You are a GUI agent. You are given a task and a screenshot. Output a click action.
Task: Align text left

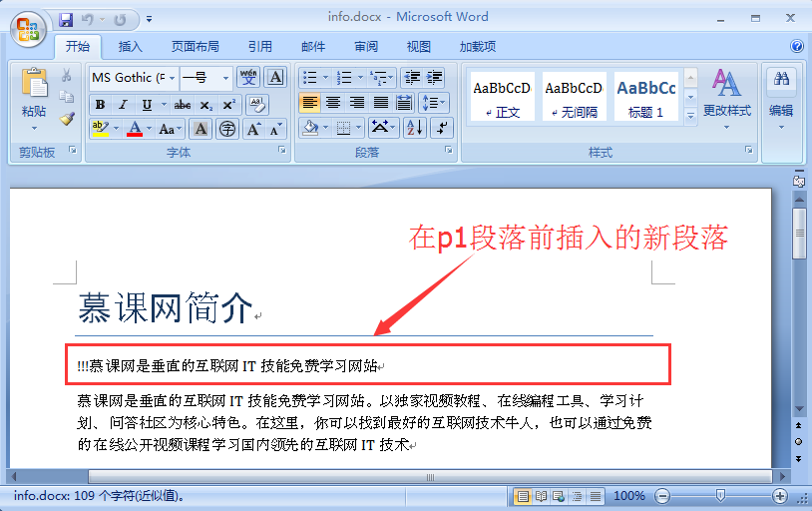pos(309,103)
